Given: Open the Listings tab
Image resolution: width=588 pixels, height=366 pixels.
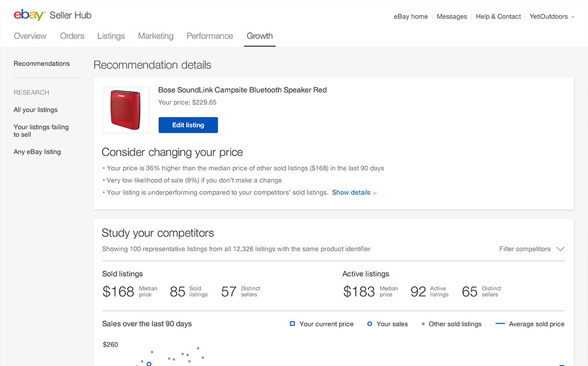Looking at the screenshot, I should click(x=111, y=36).
